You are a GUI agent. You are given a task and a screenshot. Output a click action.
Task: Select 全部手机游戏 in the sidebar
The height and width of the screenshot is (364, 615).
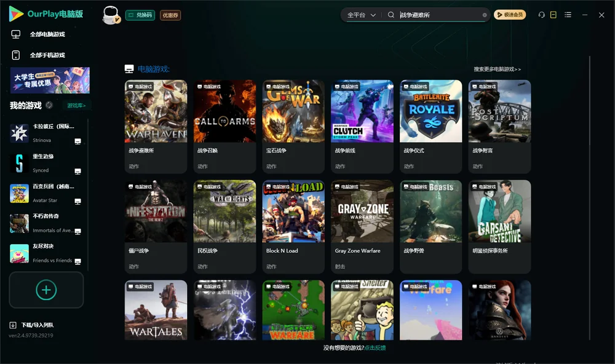tap(47, 55)
